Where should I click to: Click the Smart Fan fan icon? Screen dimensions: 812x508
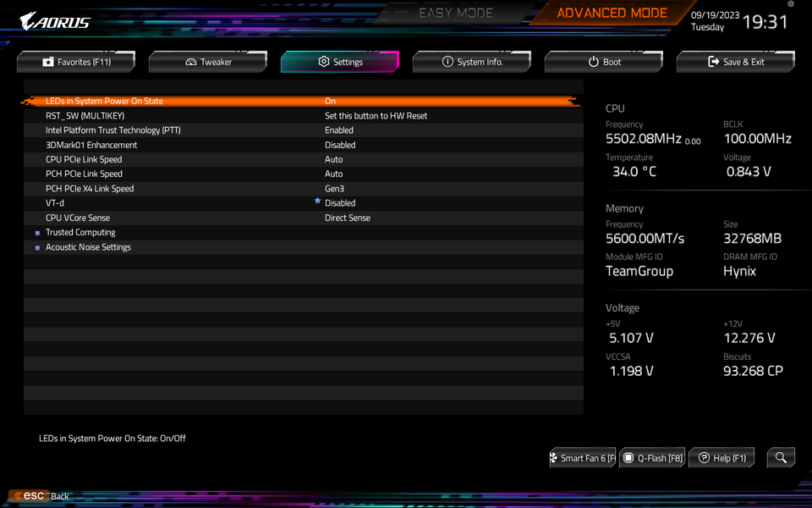tap(553, 457)
